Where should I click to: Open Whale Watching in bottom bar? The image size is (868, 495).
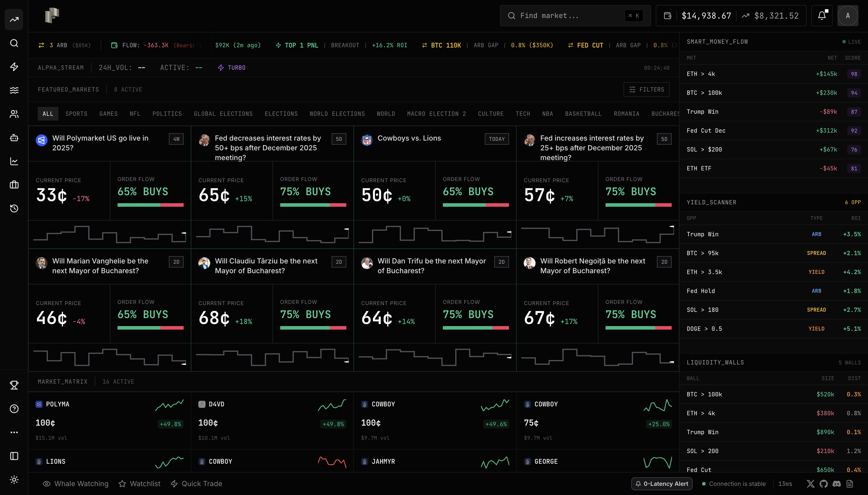pos(76,483)
